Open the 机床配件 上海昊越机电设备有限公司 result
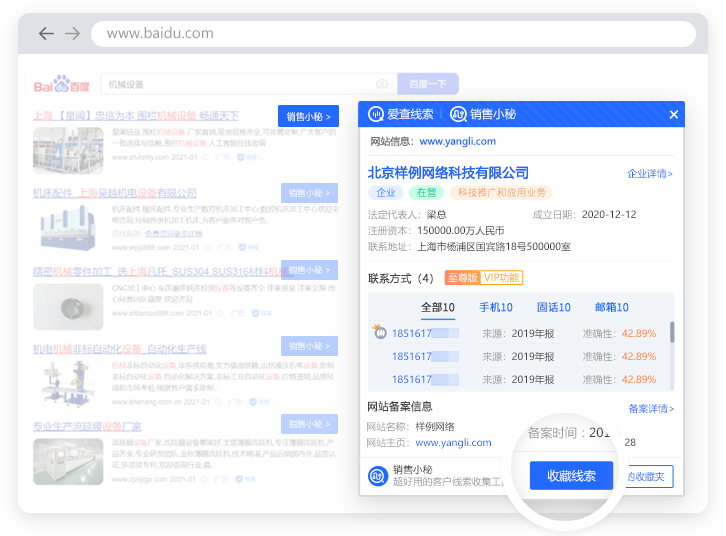The height and width of the screenshot is (536, 726). (115, 193)
